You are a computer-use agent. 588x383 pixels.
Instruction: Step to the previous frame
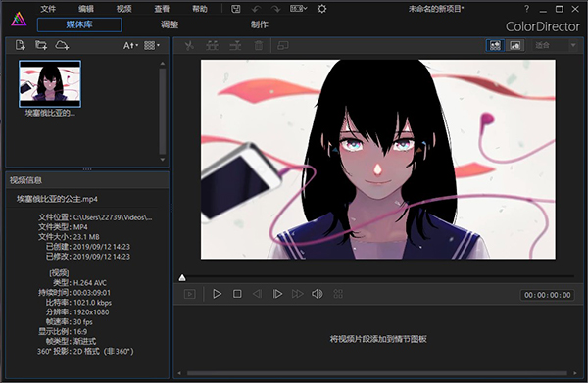click(257, 294)
